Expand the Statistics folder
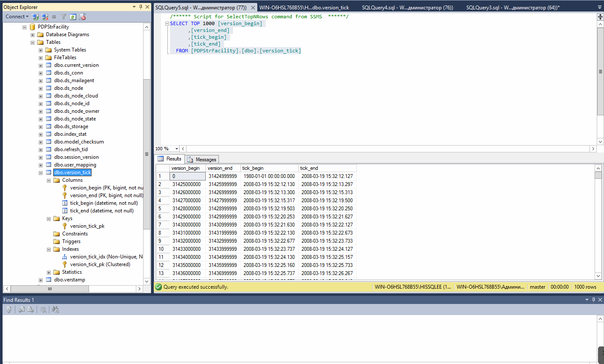This screenshot has height=364, width=604. 49,272
